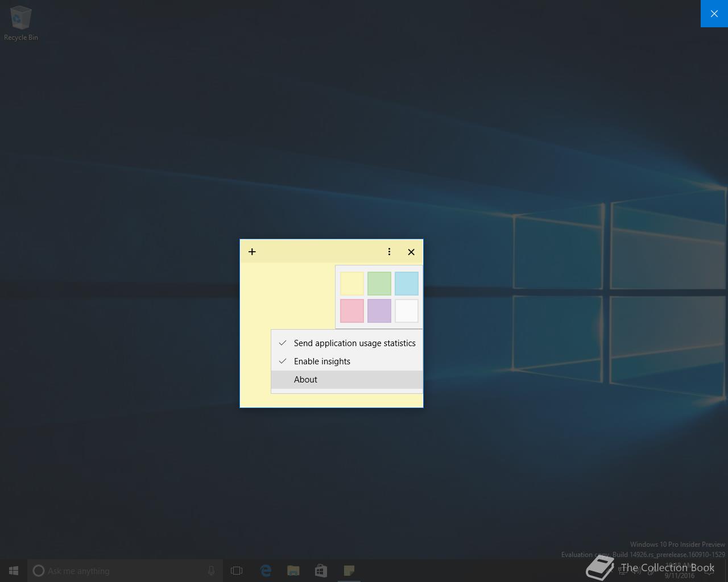Activate Cortana microphone in search box
This screenshot has width=728, height=582.
pyautogui.click(x=211, y=571)
